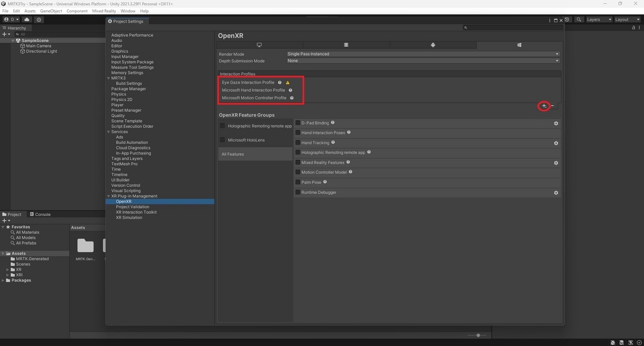Click the help icon next to Mixed Reality Features
644x346 pixels.
(348, 162)
